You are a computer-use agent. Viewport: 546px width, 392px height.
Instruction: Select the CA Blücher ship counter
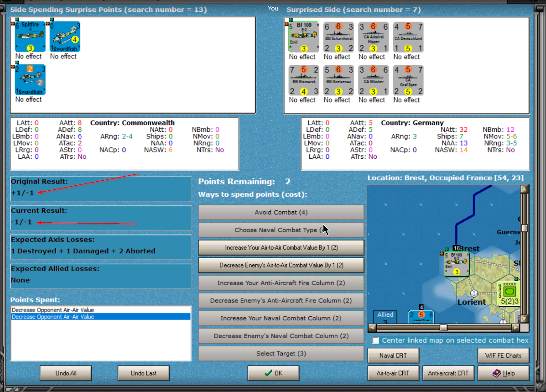373,80
